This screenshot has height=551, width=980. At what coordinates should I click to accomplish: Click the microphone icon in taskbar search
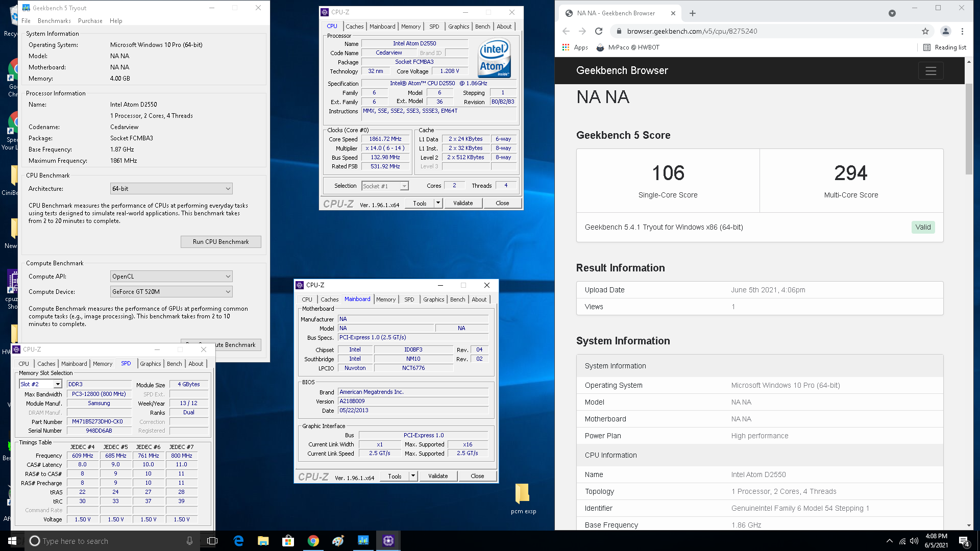[189, 541]
